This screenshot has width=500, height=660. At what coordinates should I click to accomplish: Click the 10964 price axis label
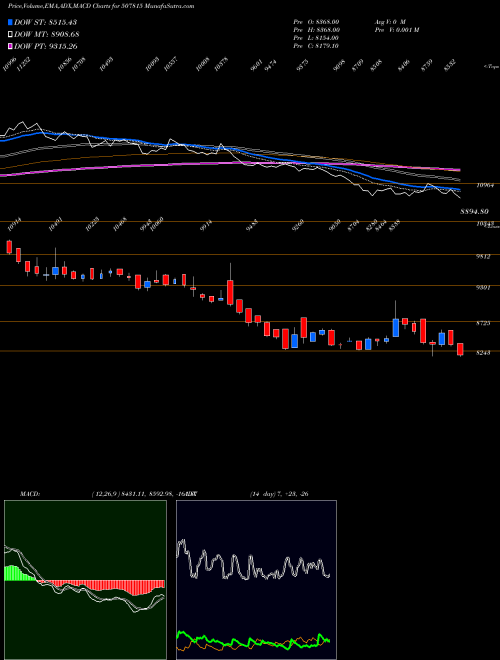(x=485, y=185)
